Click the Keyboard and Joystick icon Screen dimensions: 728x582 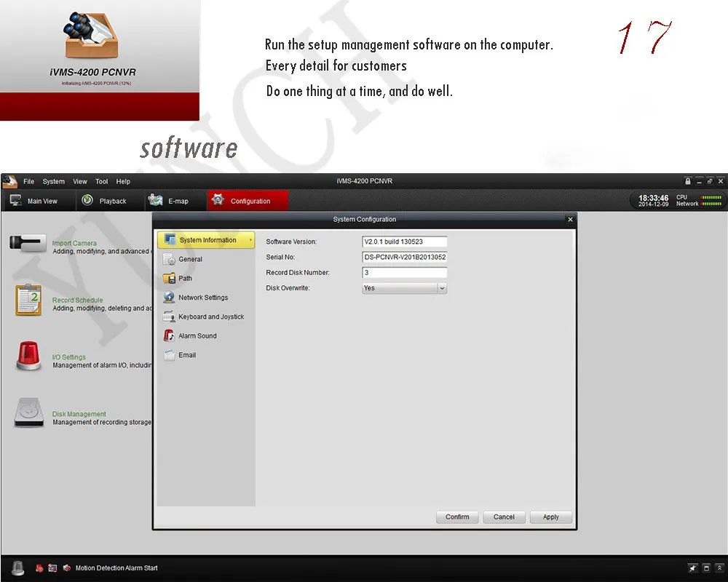[x=169, y=317]
